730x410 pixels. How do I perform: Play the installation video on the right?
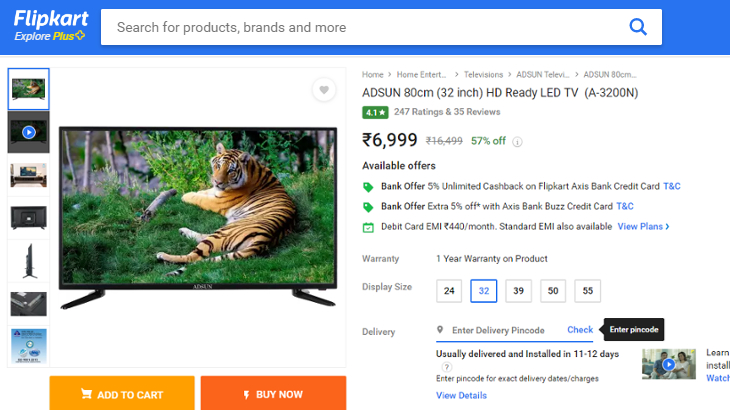tap(669, 364)
